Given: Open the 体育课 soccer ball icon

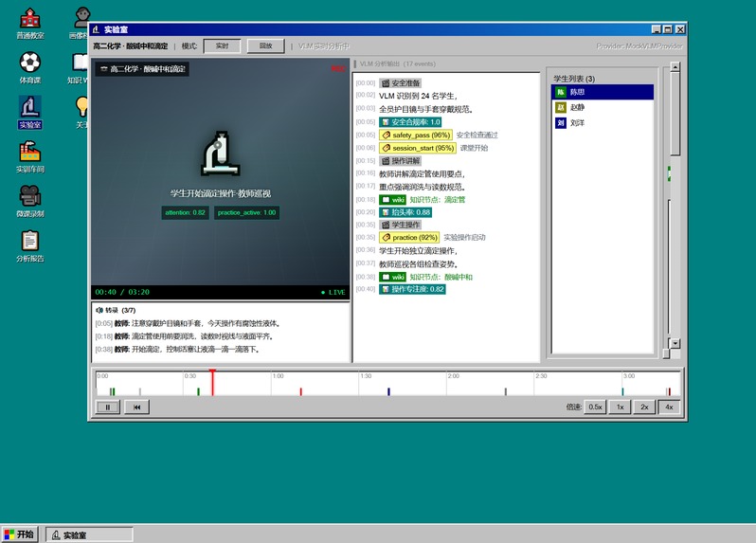Looking at the screenshot, I should point(30,68).
